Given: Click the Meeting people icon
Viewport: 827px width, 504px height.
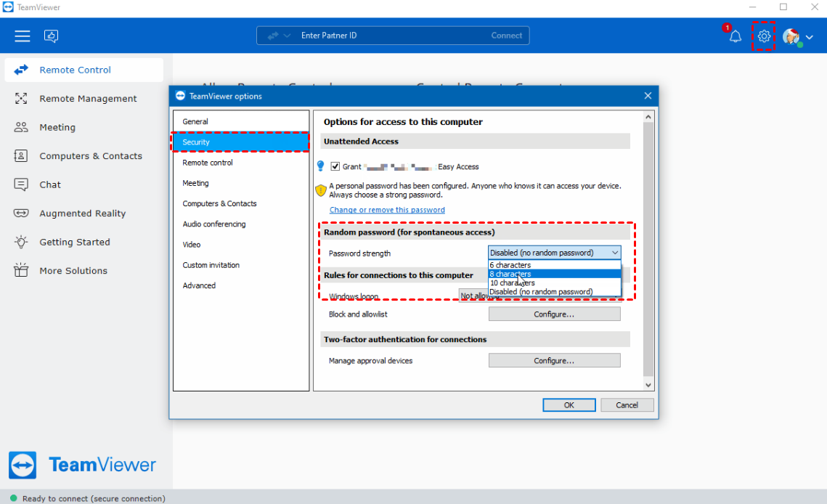Looking at the screenshot, I should coord(21,127).
